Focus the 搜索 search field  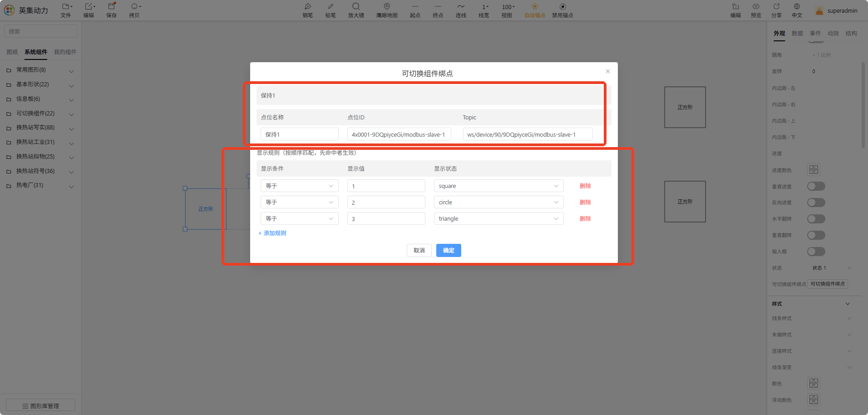coord(41,31)
